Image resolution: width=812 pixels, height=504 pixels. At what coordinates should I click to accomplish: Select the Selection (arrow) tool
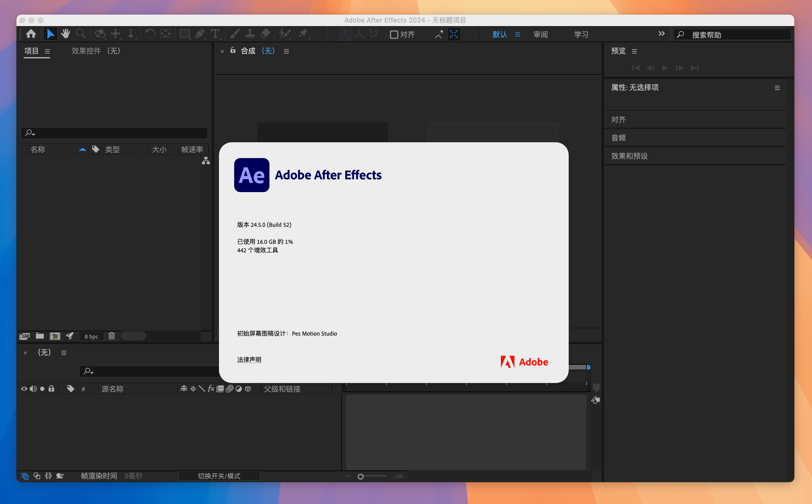click(50, 34)
